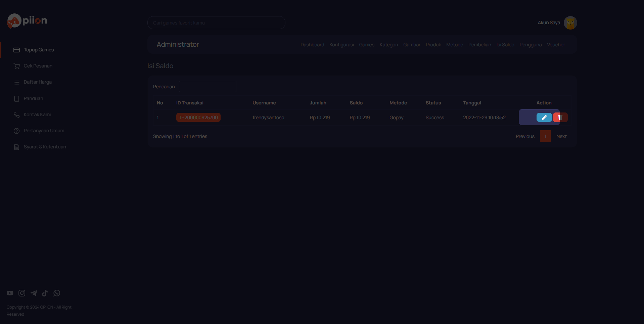
Task: Go to Previous page
Action: pos(525,136)
